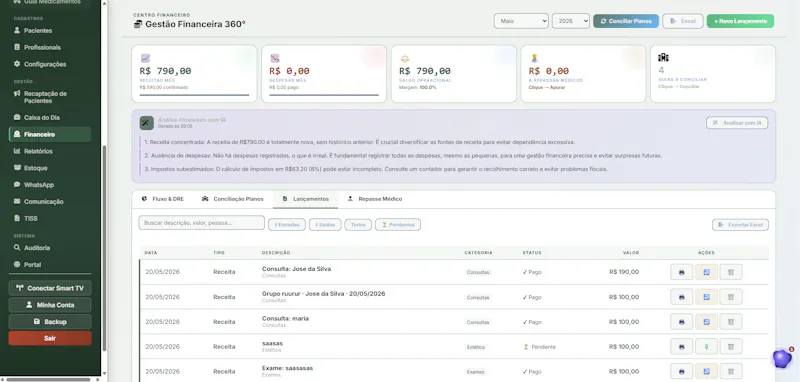Edit the Exame: saasasas entry
800x382 pixels.
(706, 371)
